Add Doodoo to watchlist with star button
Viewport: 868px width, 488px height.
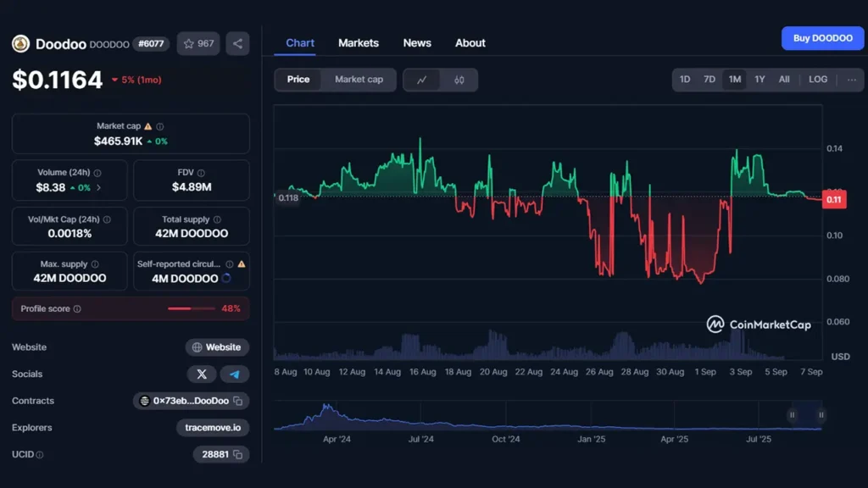click(198, 44)
